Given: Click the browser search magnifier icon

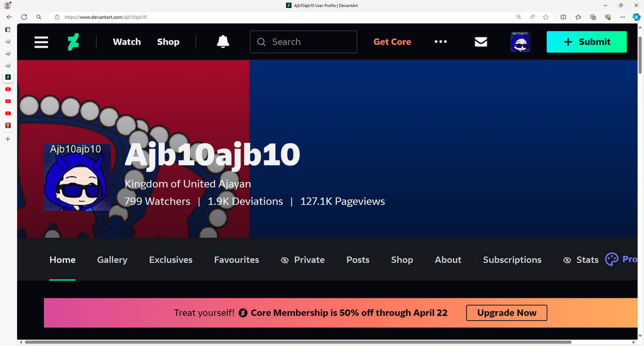Looking at the screenshot, I should point(39,17).
